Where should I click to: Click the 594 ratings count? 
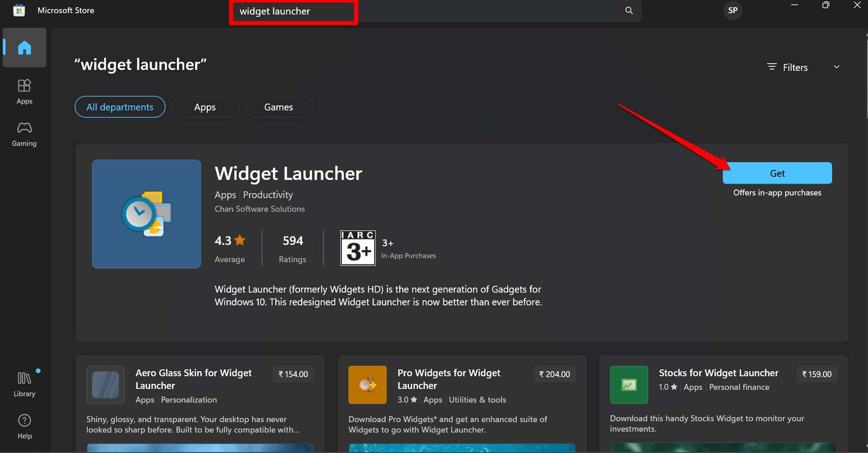[x=293, y=240]
